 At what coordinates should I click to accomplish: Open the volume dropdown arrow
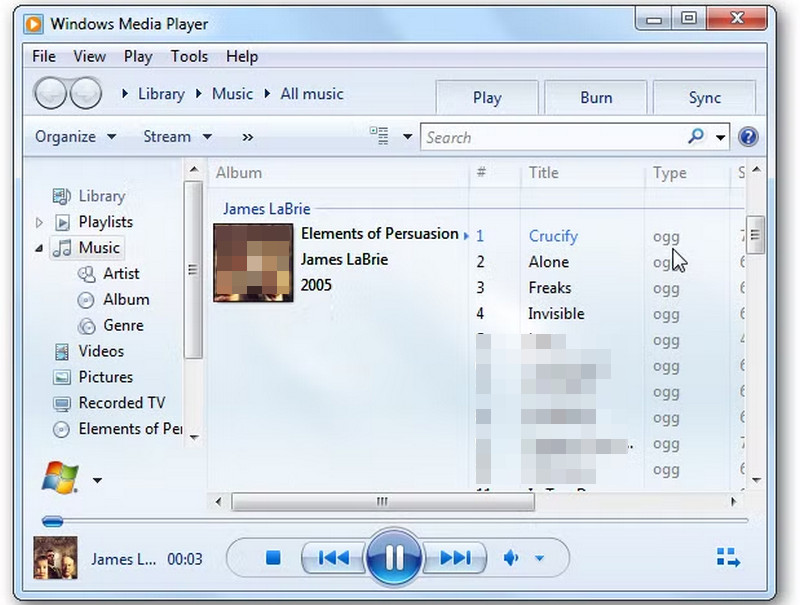539,558
